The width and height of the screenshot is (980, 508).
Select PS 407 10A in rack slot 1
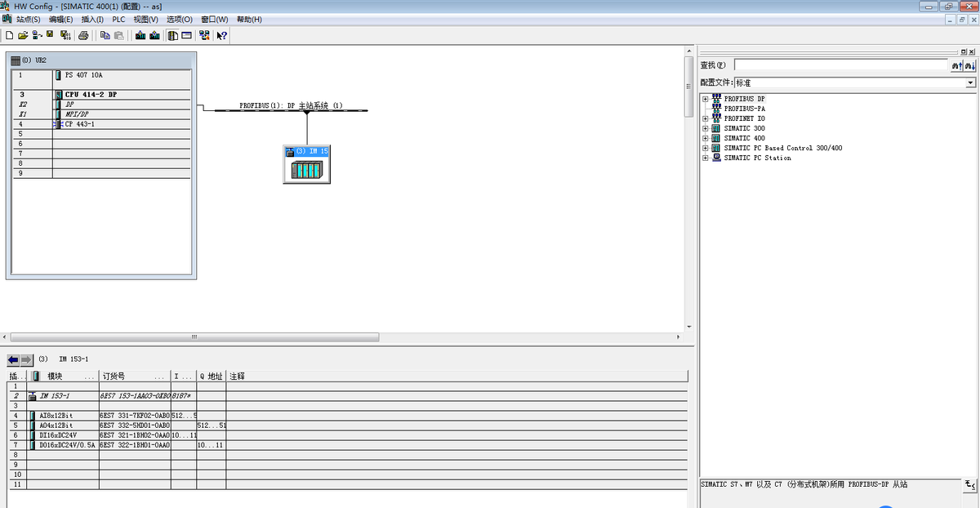(100, 74)
